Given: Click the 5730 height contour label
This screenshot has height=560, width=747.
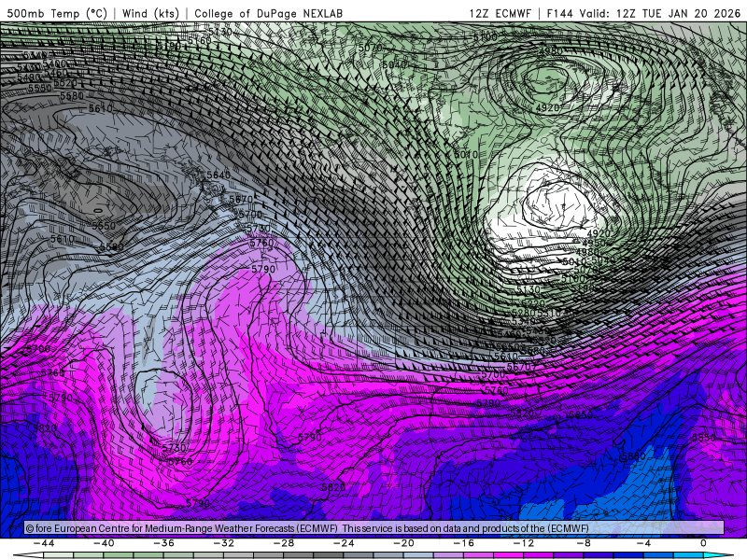Looking at the screenshot, I should [x=174, y=448].
